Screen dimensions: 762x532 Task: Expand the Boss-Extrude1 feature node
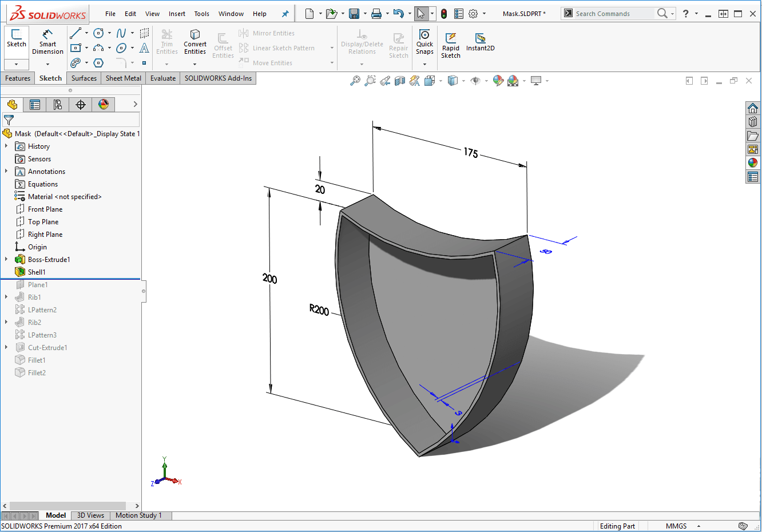tap(6, 260)
